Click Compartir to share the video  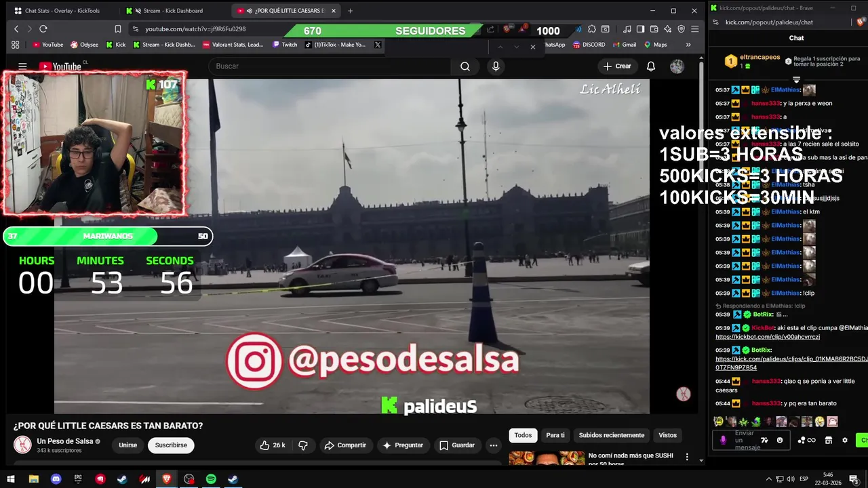point(345,445)
